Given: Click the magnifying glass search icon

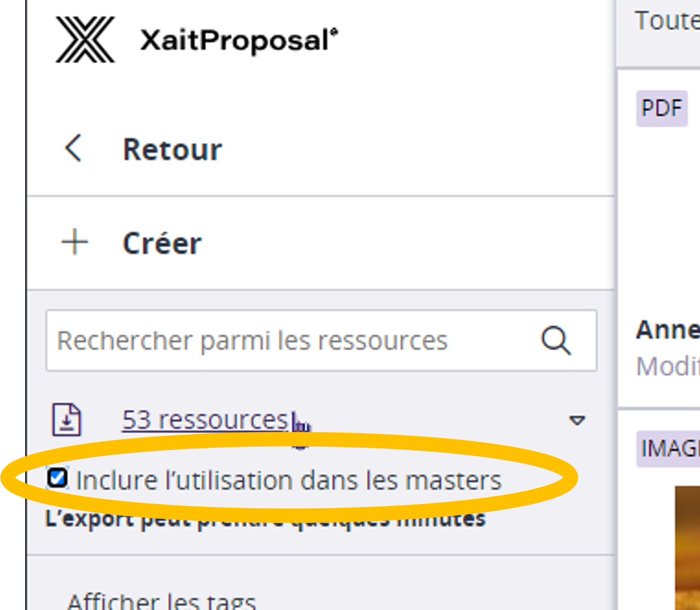Looking at the screenshot, I should 555,340.
